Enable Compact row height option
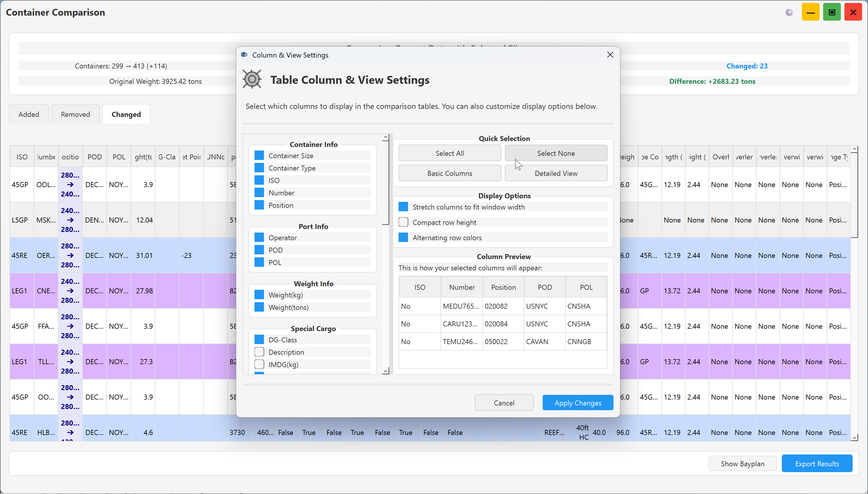This screenshot has width=868, height=494. [x=403, y=222]
